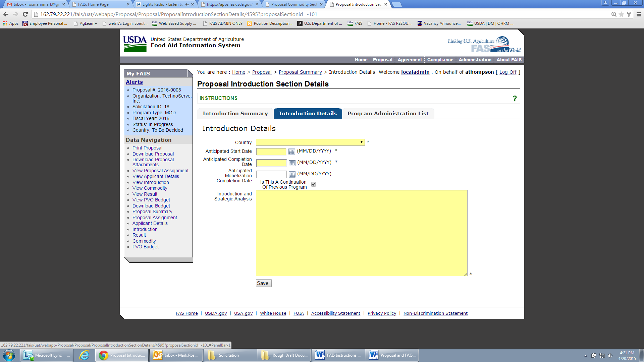Switch to Introduction Summary tab
Screen dimensions: 644x362
[235, 113]
